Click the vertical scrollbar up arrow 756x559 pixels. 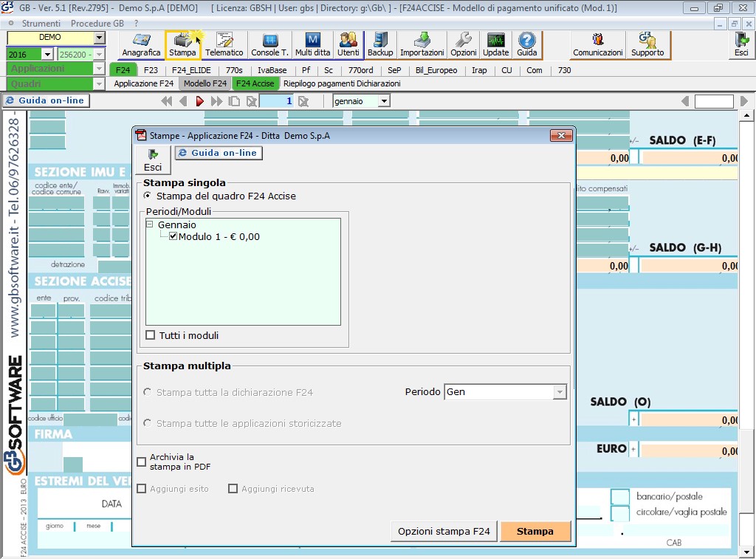[746, 115]
